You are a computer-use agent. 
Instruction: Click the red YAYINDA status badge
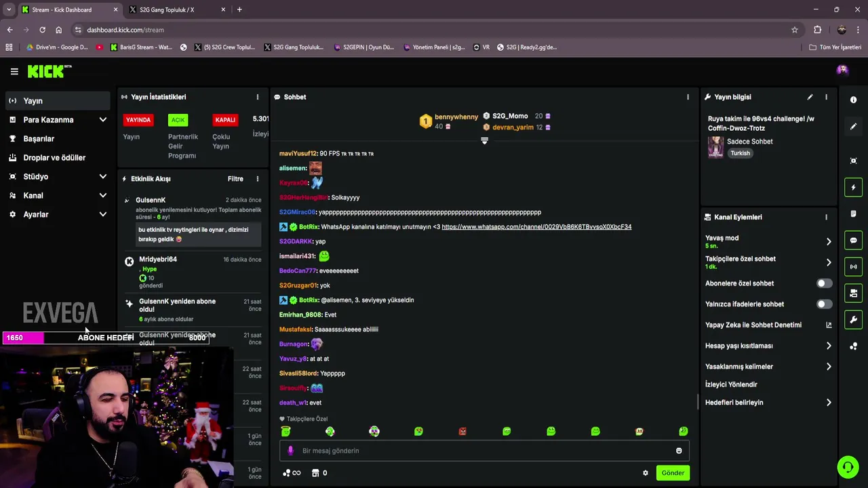click(138, 120)
